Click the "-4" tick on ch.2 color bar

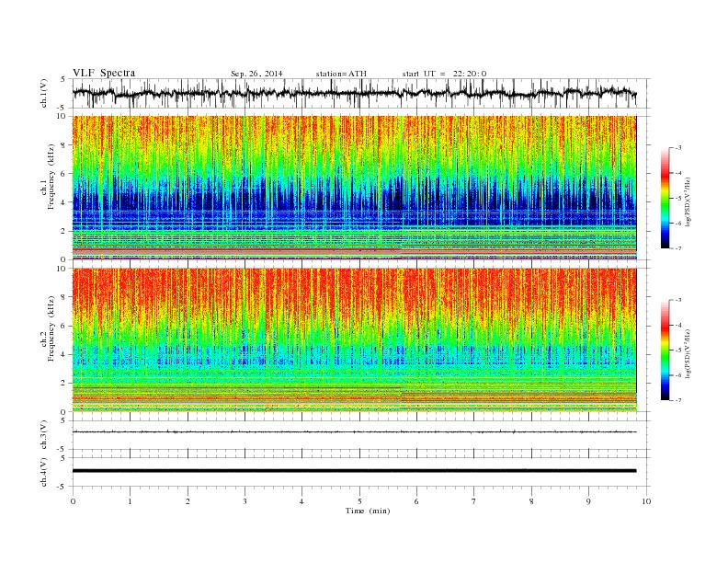tap(678, 325)
